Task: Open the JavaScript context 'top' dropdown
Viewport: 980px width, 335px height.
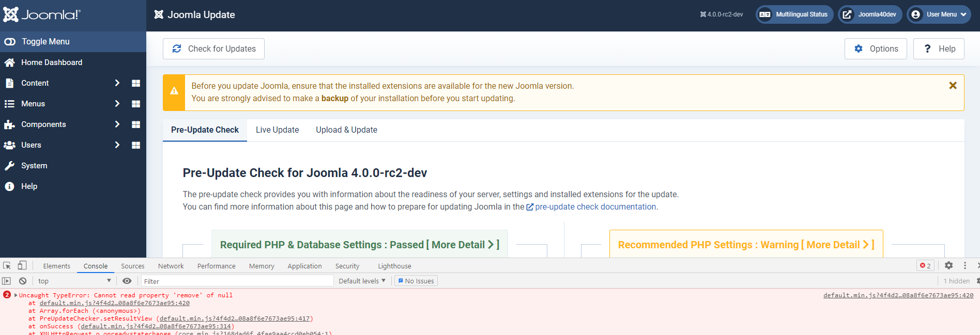Action: [x=74, y=281]
